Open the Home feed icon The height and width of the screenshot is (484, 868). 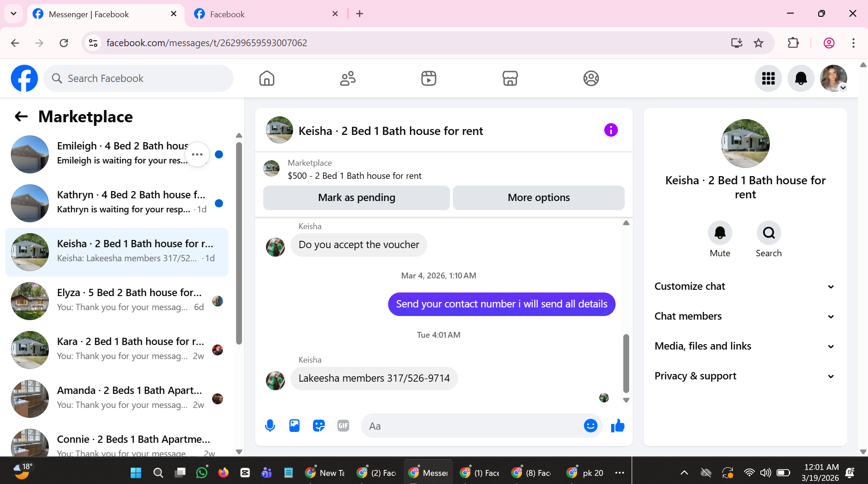[x=267, y=78]
